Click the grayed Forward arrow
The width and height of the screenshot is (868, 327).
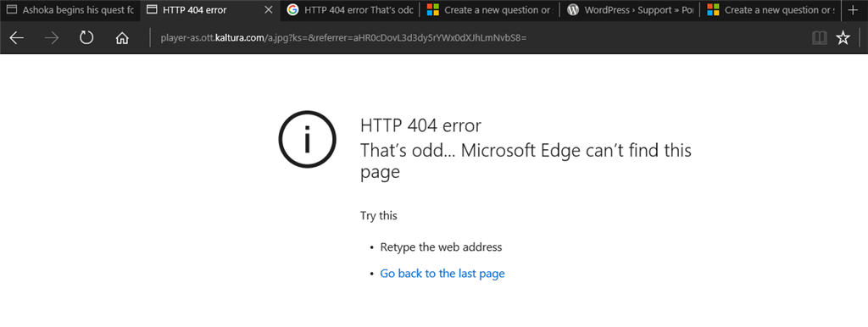click(x=52, y=37)
